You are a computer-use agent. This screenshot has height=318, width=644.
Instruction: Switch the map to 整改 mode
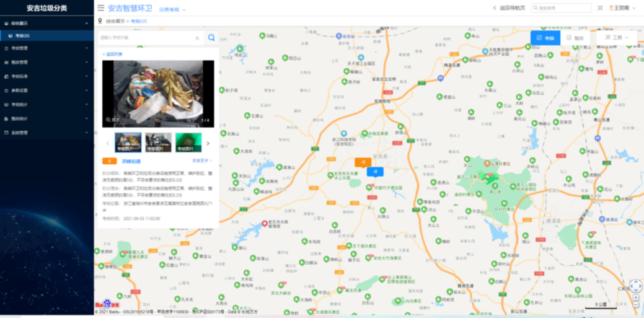click(575, 38)
